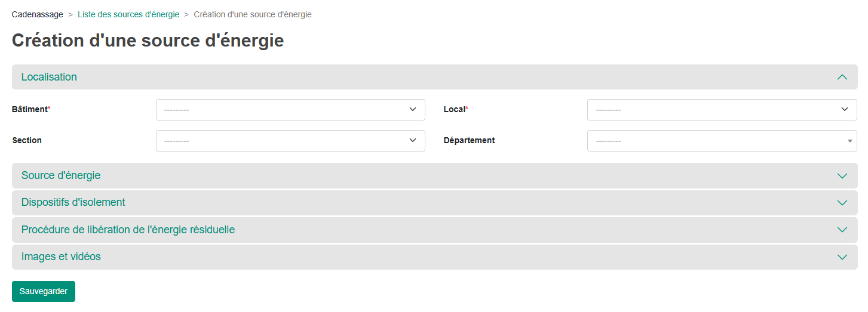Open the Section dropdown
Viewport: 868px width, 312px height.
click(290, 141)
